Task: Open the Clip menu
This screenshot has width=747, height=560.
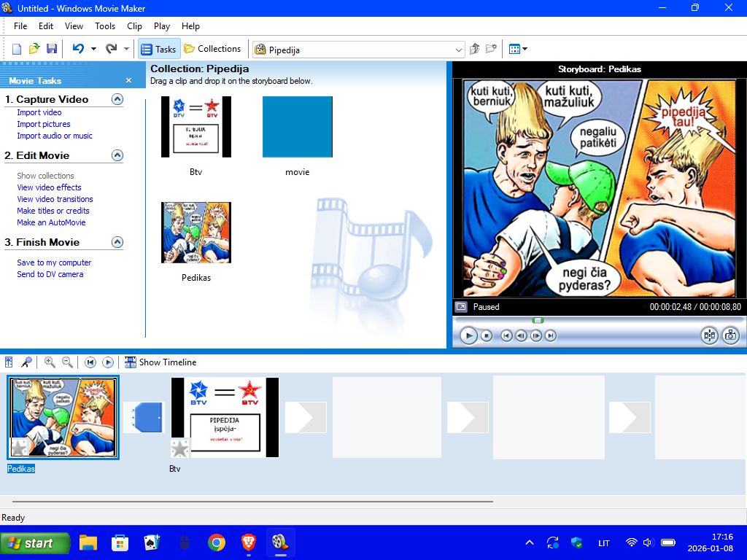Action: tap(135, 26)
